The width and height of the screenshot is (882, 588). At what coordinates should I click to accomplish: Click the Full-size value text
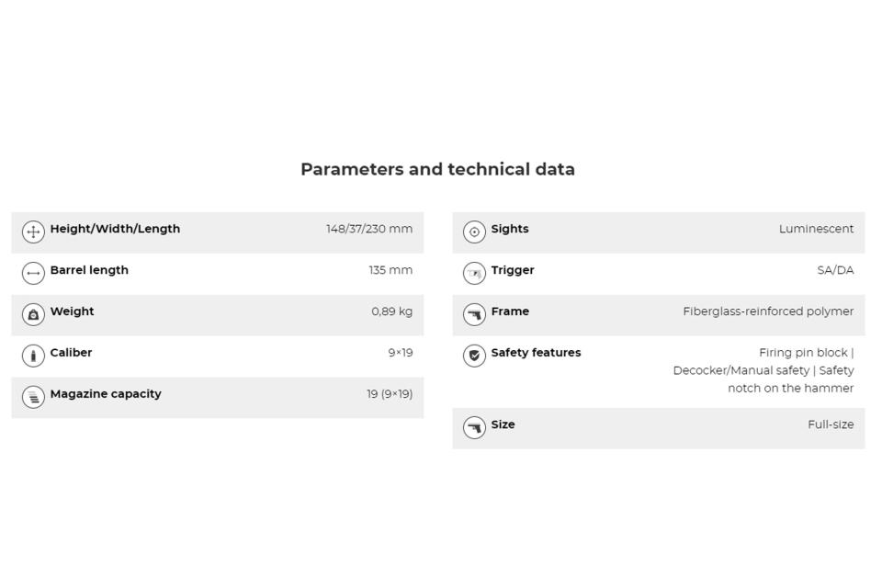(831, 424)
